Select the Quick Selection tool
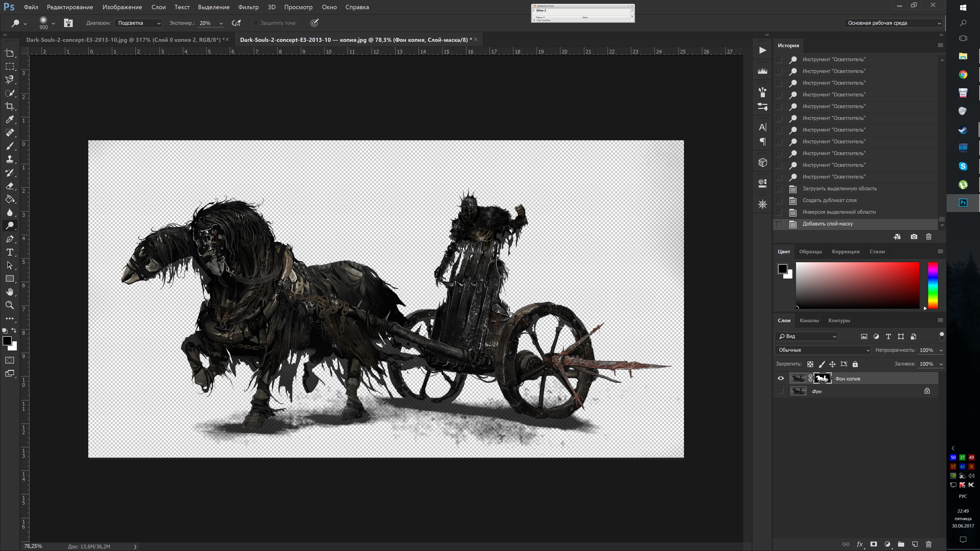This screenshot has height=551, width=980. (10, 93)
